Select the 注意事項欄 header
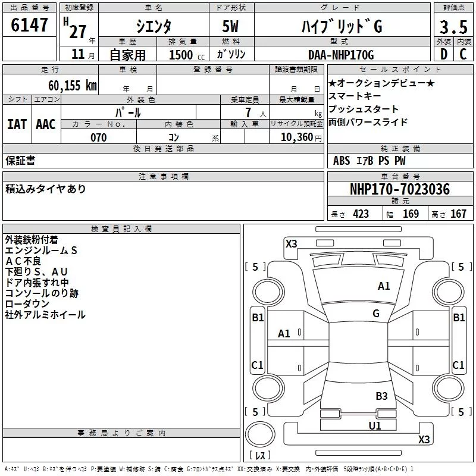 [x=163, y=176]
